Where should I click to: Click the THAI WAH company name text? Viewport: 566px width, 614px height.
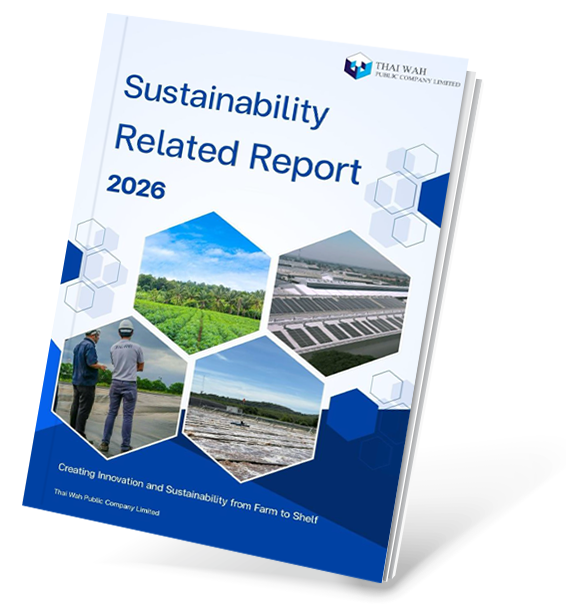coord(400,68)
